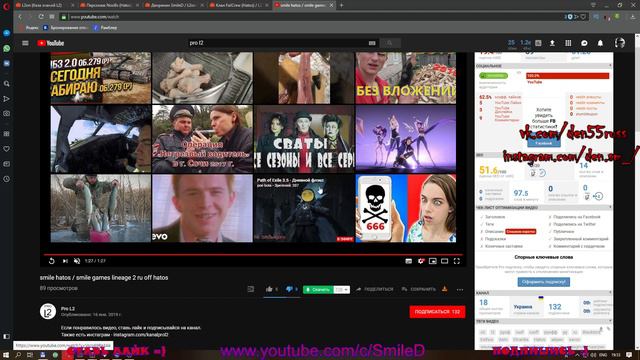640x360 pixels.
Task: Enable miniplayer mode
Action: tap(433, 261)
